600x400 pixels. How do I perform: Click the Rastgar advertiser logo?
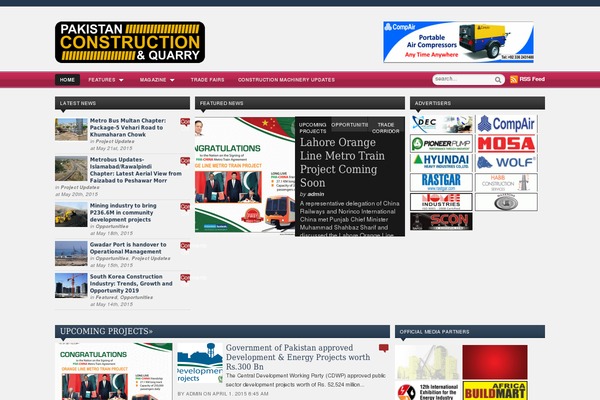pos(441,182)
